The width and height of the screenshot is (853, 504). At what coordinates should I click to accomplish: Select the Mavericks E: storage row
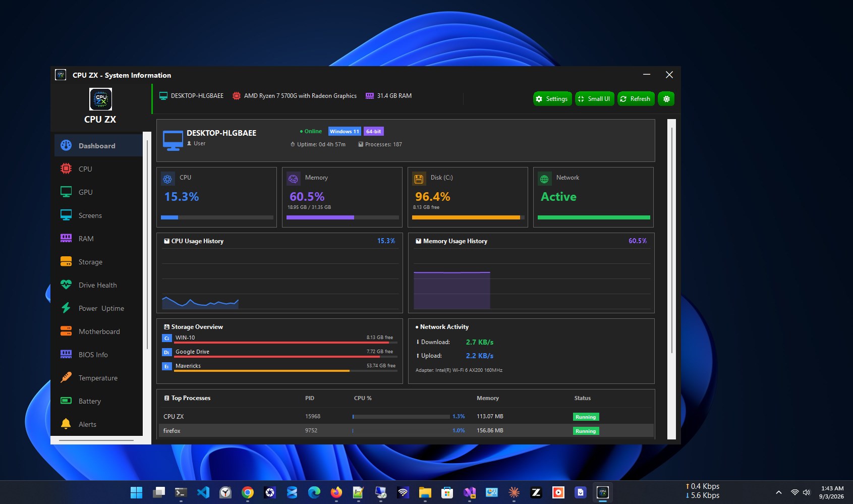coord(279,366)
